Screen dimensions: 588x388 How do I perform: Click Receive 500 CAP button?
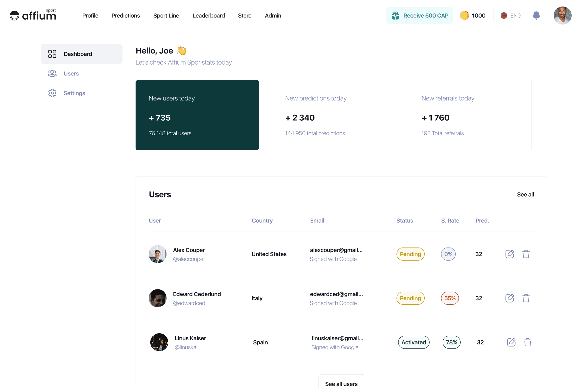coord(419,16)
